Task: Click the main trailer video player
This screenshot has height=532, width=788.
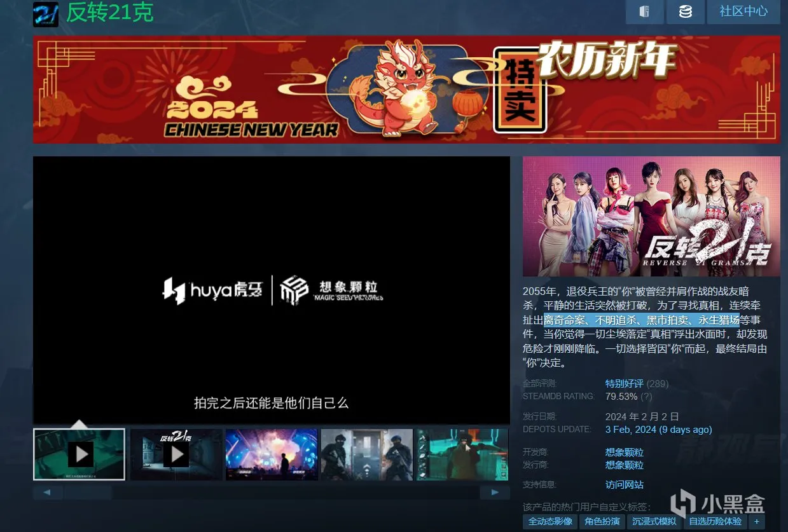Action: click(x=272, y=290)
